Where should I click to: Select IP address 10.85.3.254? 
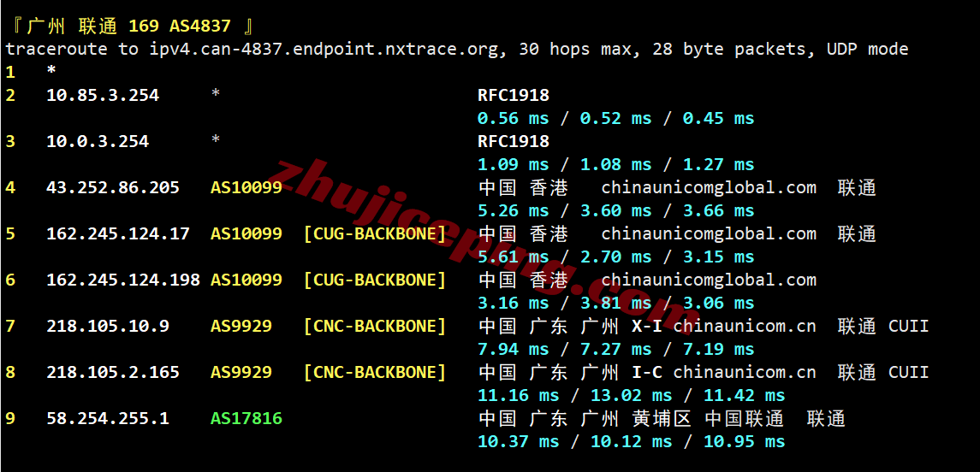pos(103,95)
